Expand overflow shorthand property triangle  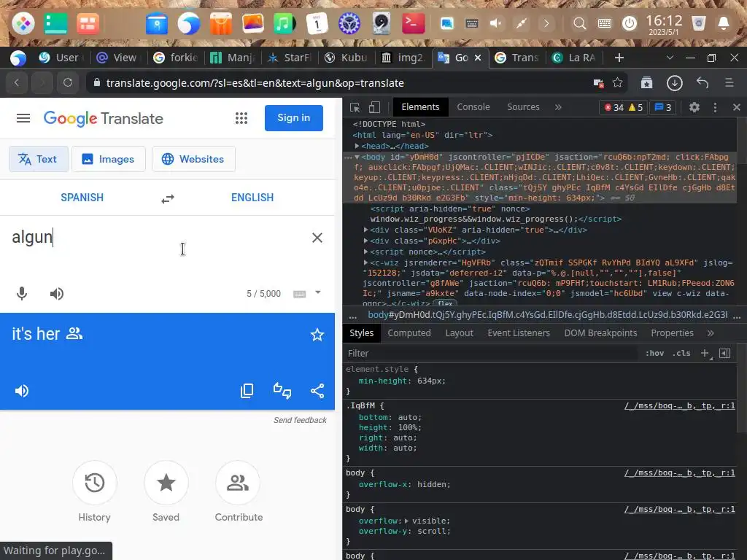pos(406,521)
